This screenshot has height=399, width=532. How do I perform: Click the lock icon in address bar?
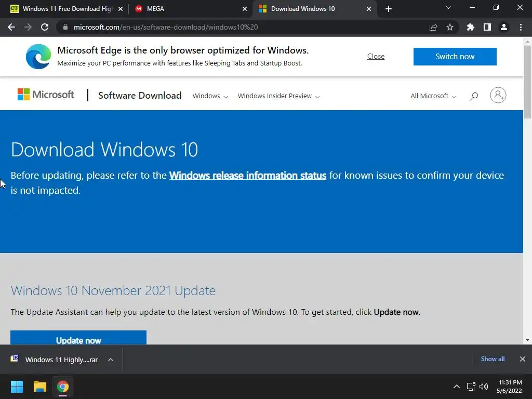[65, 27]
